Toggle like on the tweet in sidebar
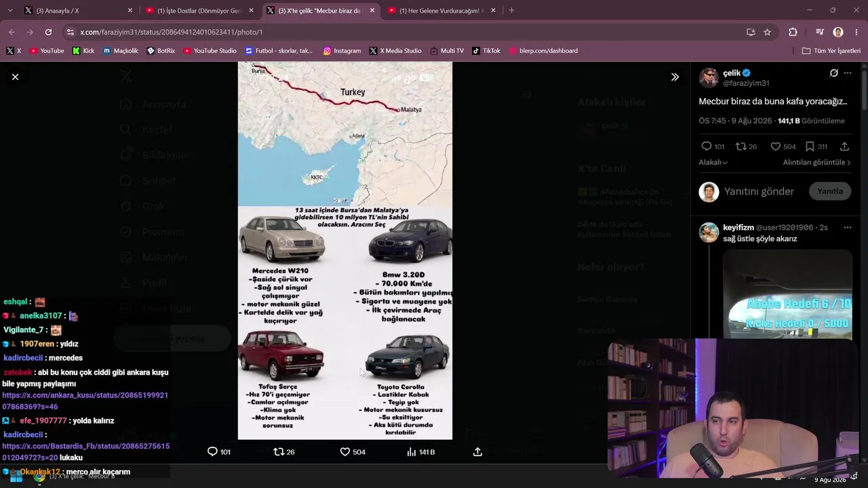The image size is (868, 488). tap(775, 146)
